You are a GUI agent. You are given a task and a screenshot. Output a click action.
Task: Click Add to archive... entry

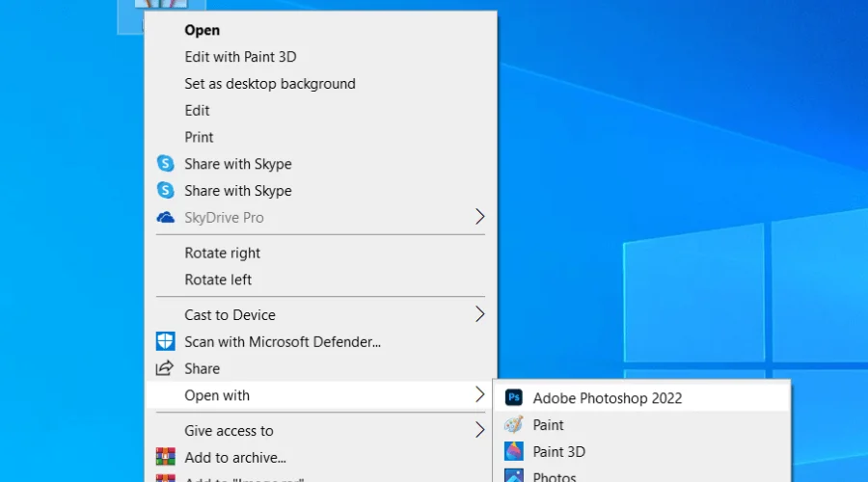pos(321,458)
